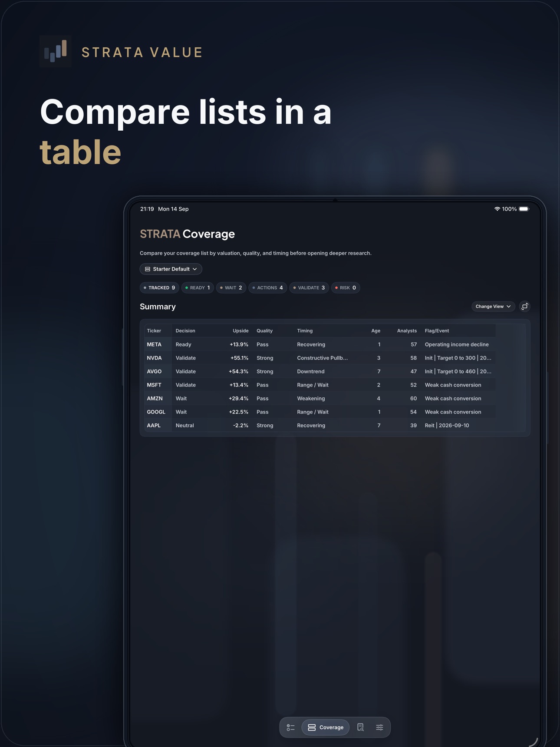Click the rotate table view icon

[525, 307]
